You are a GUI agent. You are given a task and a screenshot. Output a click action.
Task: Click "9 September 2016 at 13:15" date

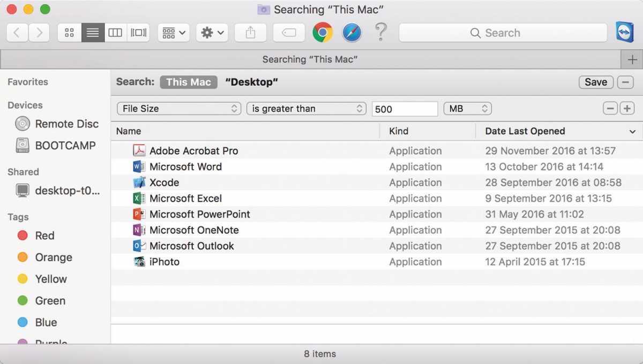pos(549,198)
